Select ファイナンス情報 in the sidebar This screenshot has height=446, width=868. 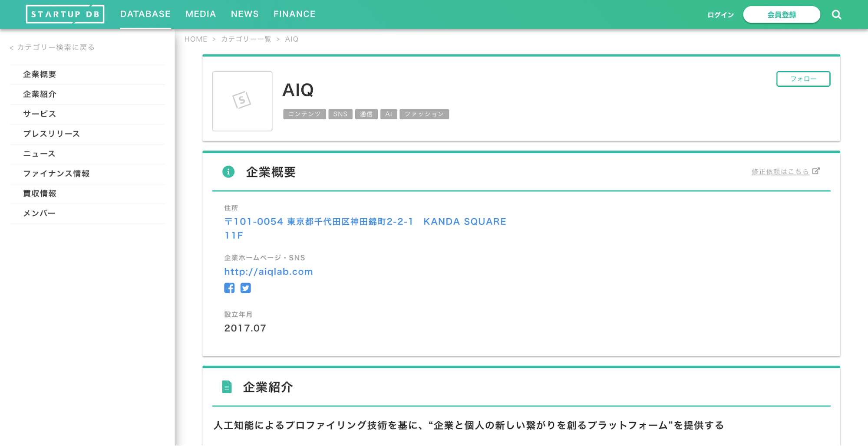coord(87,174)
